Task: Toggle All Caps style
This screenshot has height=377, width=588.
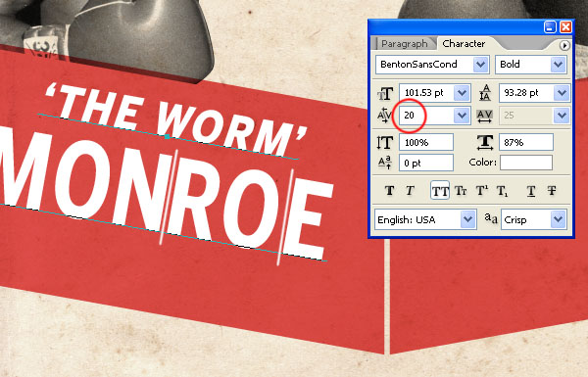Action: (440, 191)
